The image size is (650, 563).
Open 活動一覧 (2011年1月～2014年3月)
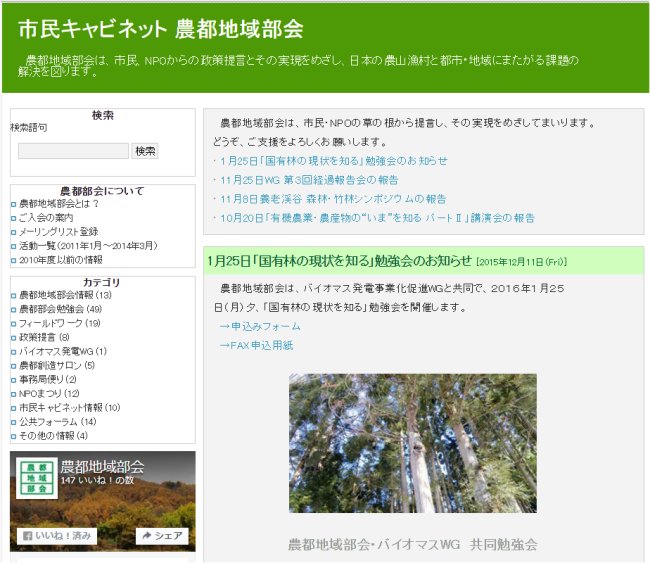point(88,246)
